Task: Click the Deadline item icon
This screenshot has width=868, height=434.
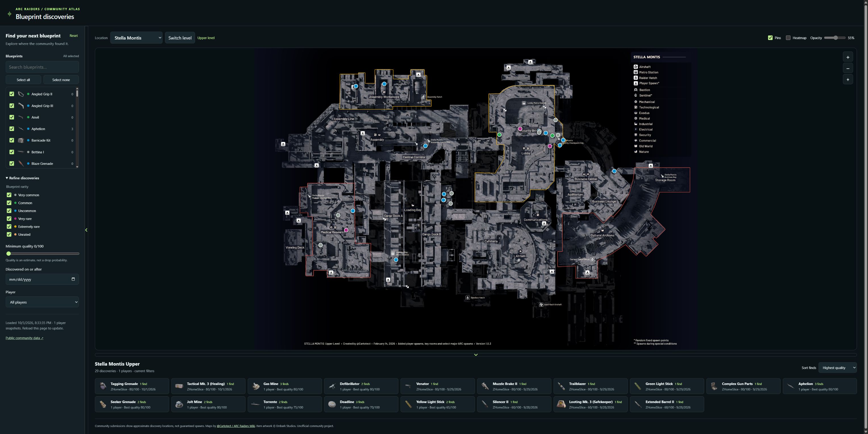Action: (x=332, y=404)
